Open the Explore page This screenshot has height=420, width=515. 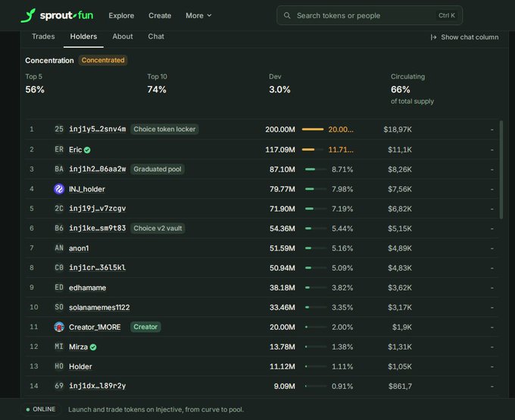point(121,15)
